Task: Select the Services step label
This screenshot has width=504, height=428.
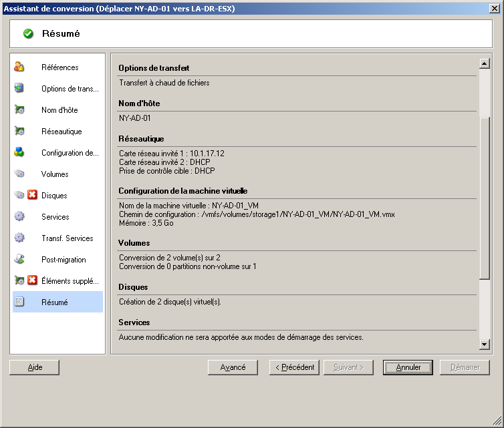Action: (55, 217)
